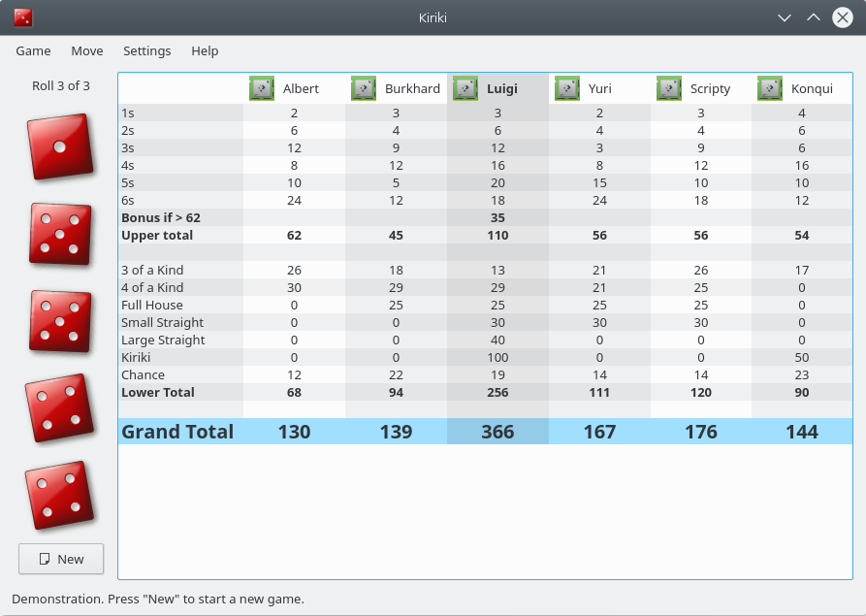Click Konqui's Kiriki score of 50
Image resolution: width=866 pixels, height=616 pixels.
tap(802, 357)
